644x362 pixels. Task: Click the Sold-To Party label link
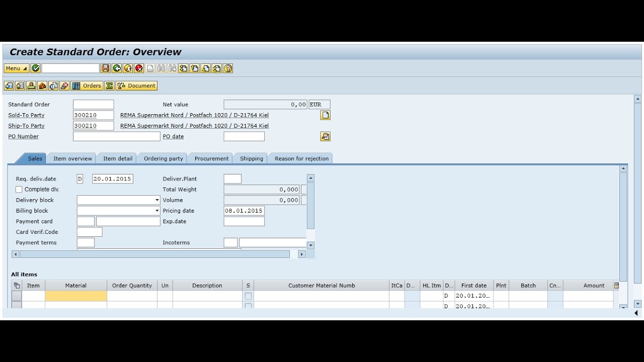[x=26, y=115]
